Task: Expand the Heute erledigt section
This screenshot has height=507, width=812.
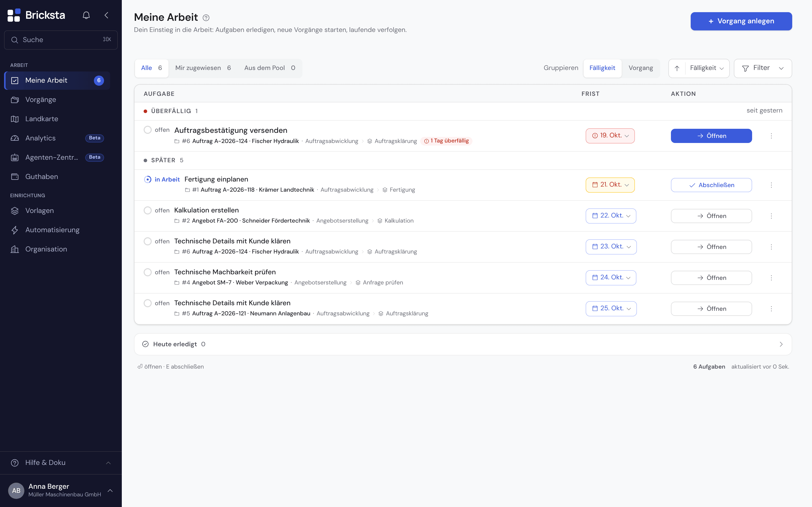Action: click(463, 344)
